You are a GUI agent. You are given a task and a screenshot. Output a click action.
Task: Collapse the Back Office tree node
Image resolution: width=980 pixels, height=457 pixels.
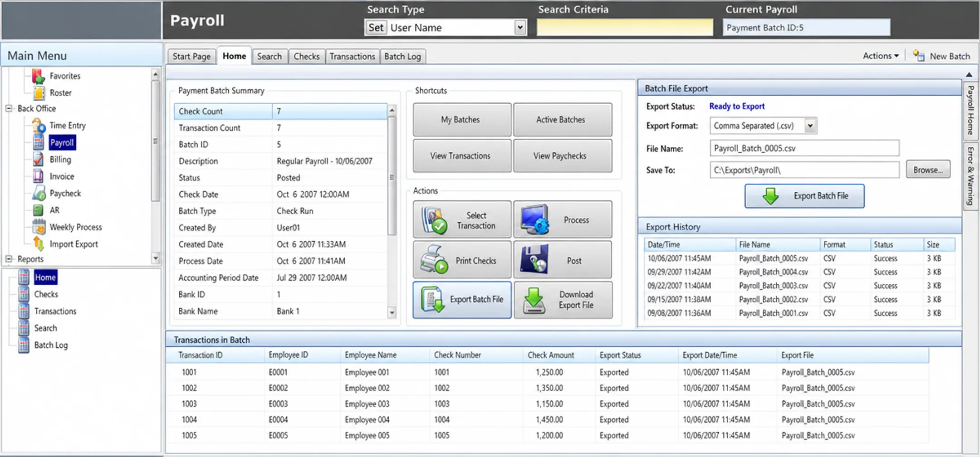tap(9, 108)
